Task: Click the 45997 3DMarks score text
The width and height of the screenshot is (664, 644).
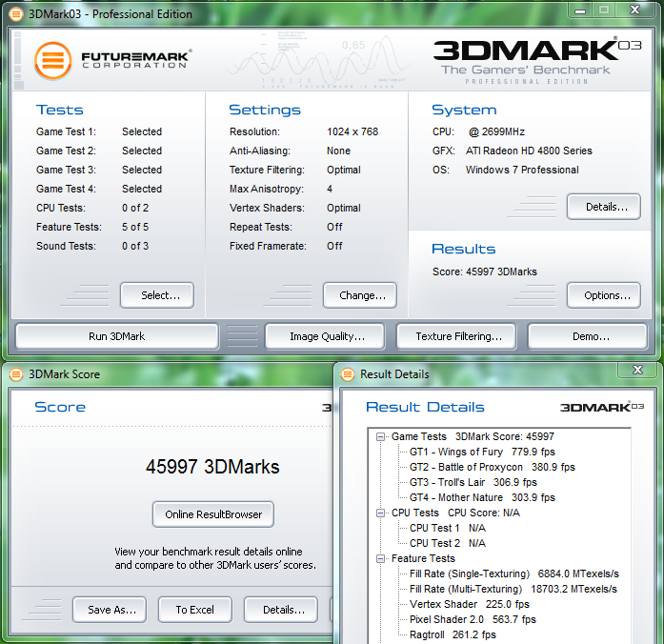Action: (x=212, y=467)
